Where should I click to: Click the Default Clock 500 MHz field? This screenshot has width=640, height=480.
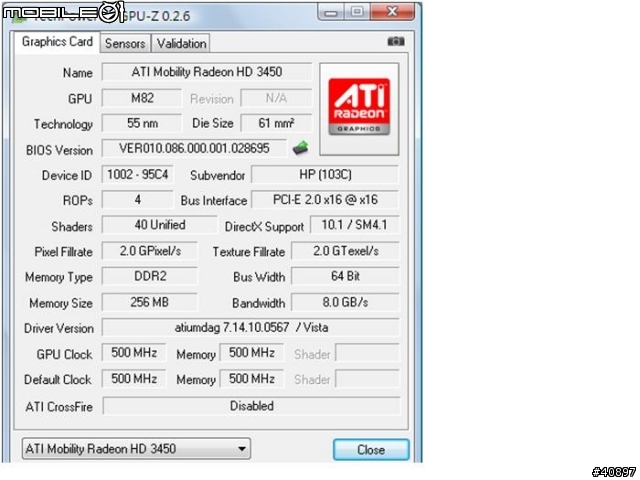(x=134, y=379)
